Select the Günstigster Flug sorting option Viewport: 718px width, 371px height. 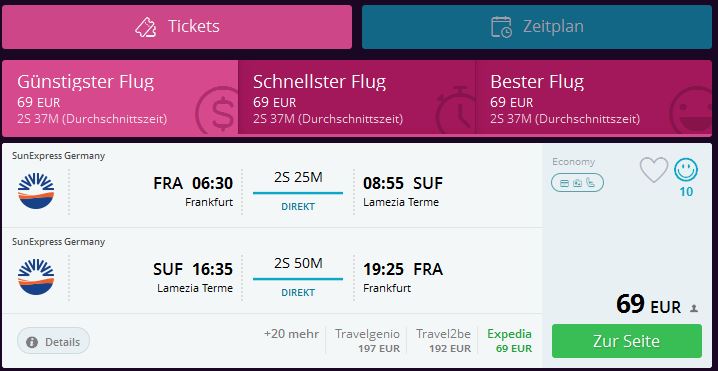[x=120, y=98]
